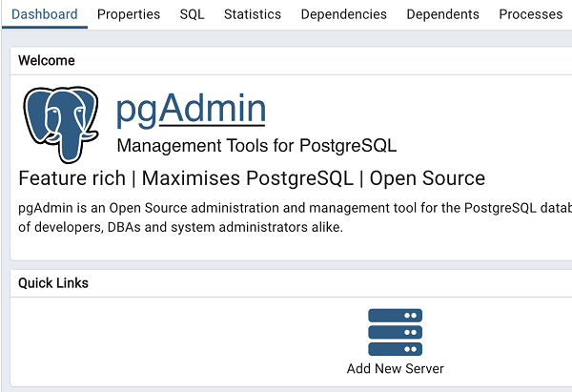
Task: Switch to the Statistics tab
Action: click(x=253, y=14)
